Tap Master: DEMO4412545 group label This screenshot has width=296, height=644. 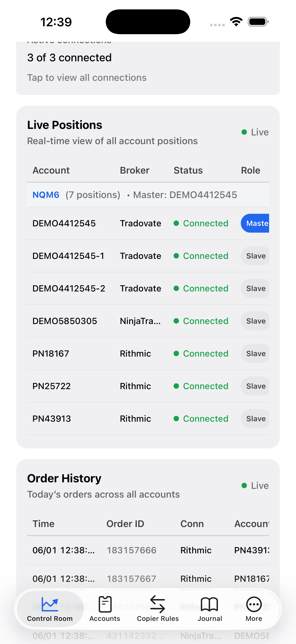click(185, 195)
